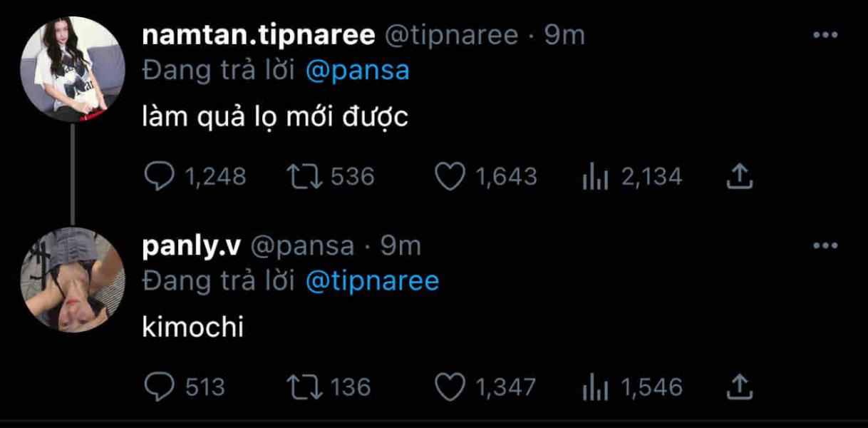
Task: Reply to panly.v's kimochi tweet
Action: pyautogui.click(x=159, y=387)
